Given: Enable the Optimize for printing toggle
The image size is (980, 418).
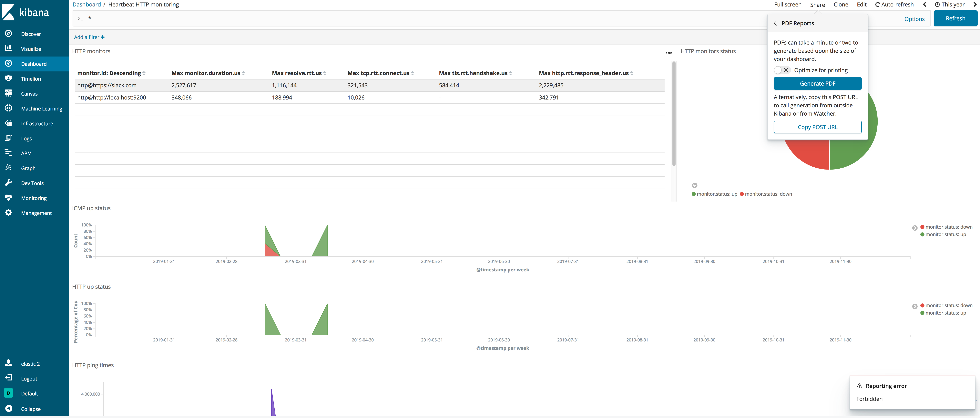Looking at the screenshot, I should [x=781, y=70].
